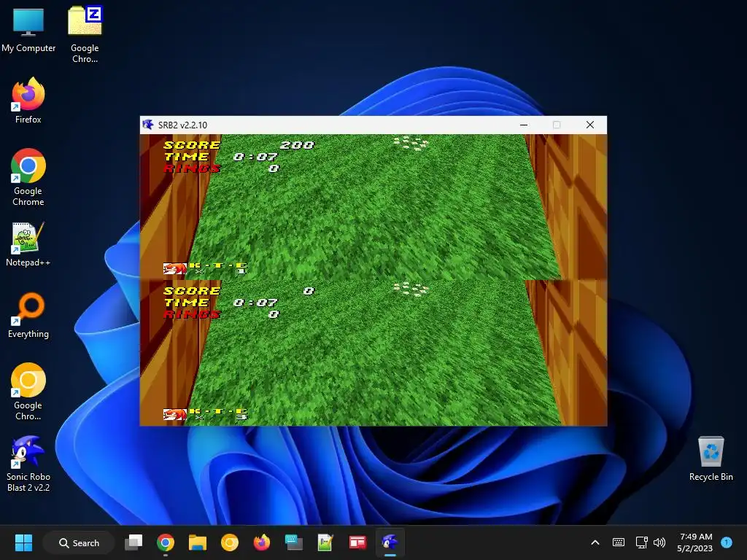
Task: Open Task View in taskbar
Action: pyautogui.click(x=133, y=542)
